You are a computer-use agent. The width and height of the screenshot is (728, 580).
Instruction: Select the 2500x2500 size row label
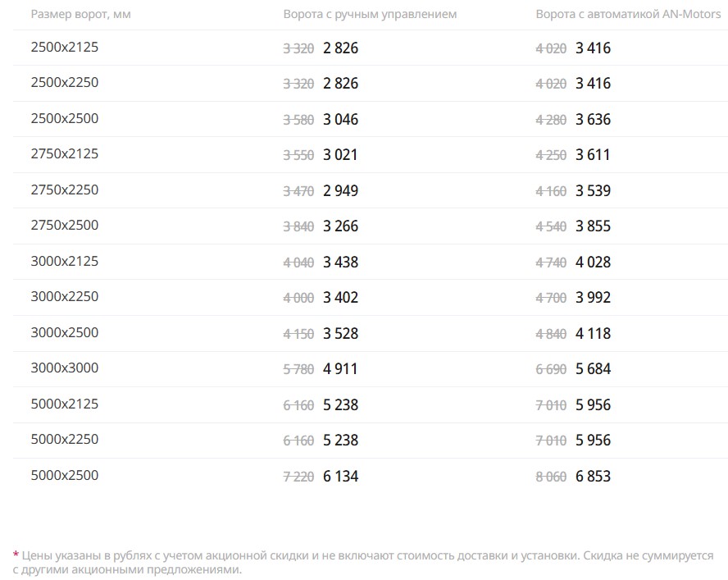point(64,119)
